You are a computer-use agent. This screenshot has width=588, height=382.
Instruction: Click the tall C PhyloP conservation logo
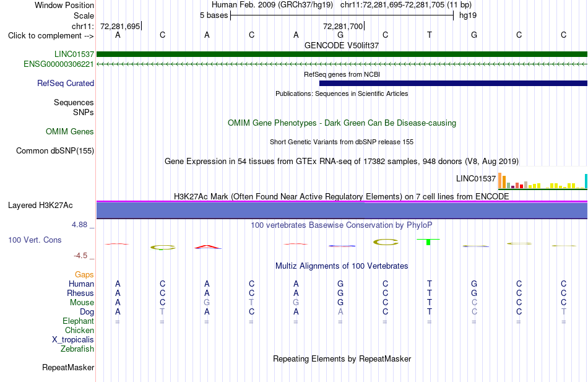coord(386,242)
